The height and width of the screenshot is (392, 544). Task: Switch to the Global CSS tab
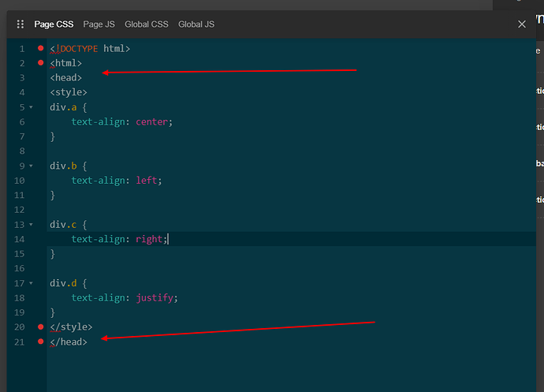click(147, 24)
